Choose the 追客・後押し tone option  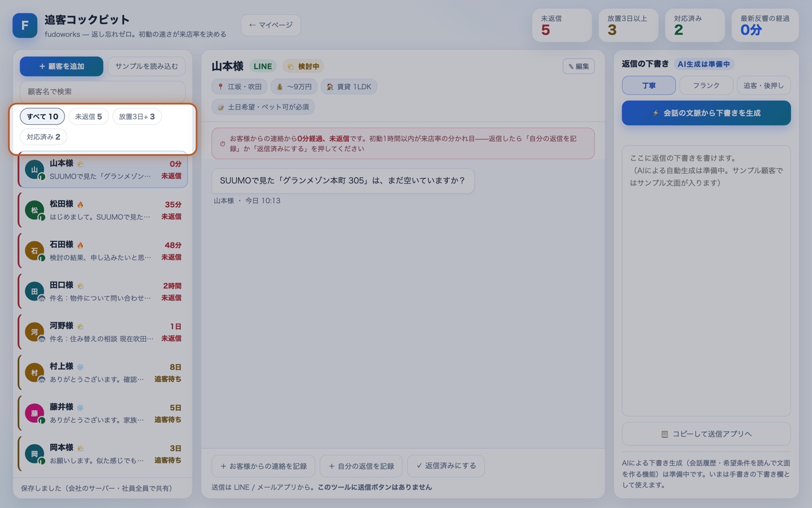coord(764,85)
